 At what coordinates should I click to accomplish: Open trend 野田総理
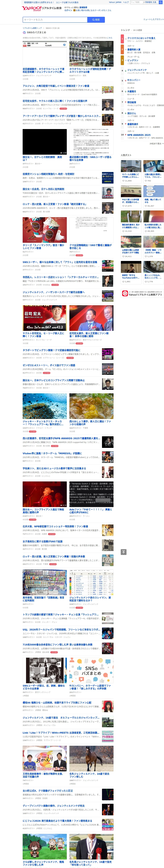point(132,102)
